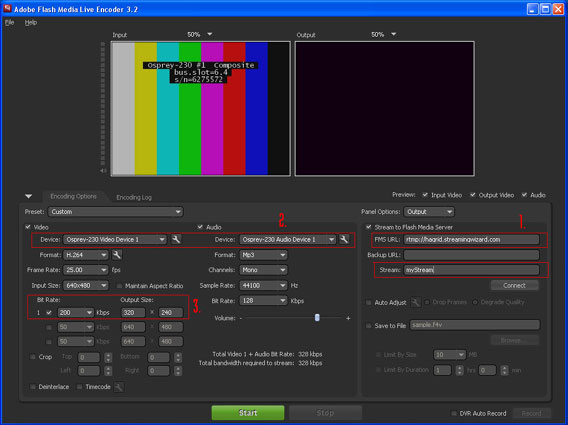Open the Panel Options Output dropdown
The height and width of the screenshot is (425, 568).
point(429,212)
